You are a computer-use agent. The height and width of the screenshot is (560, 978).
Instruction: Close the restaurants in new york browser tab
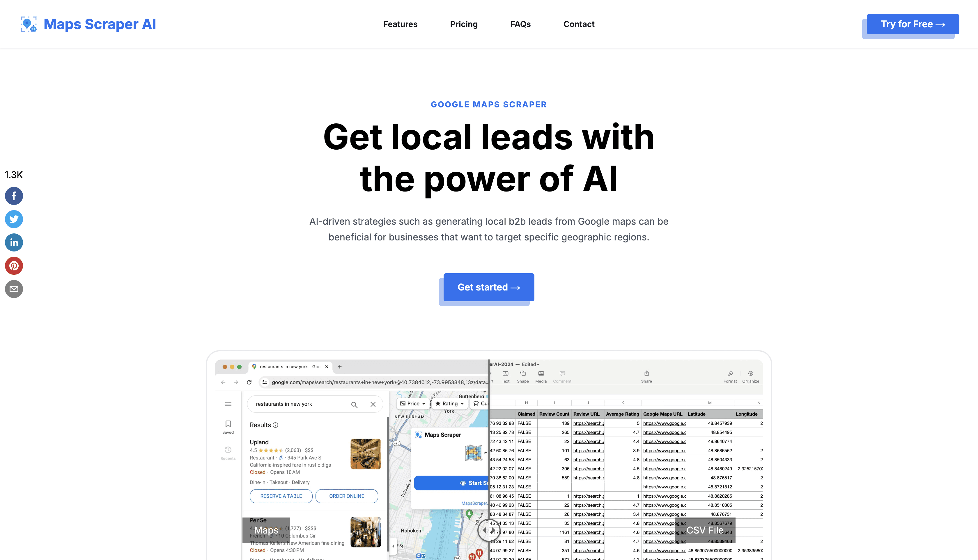(327, 366)
